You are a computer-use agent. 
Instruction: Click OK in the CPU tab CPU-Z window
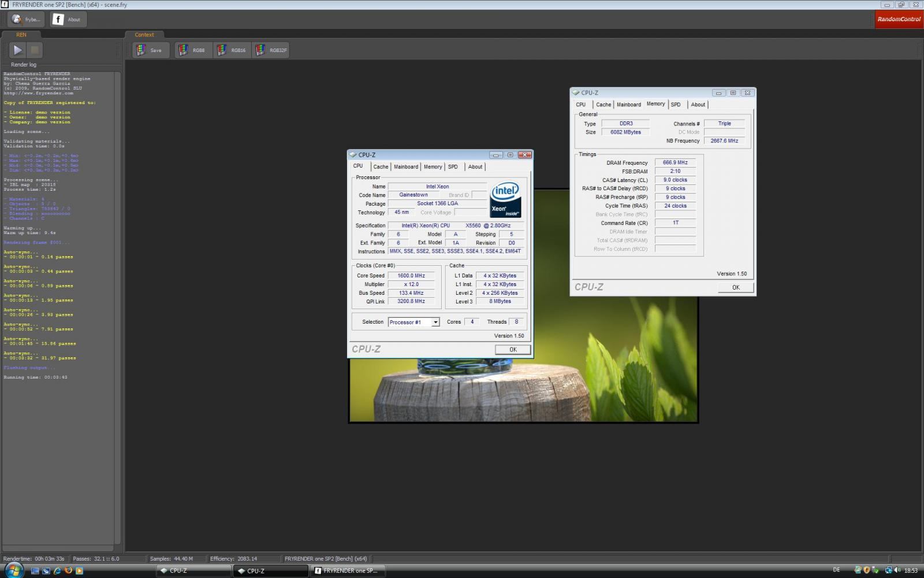(513, 350)
